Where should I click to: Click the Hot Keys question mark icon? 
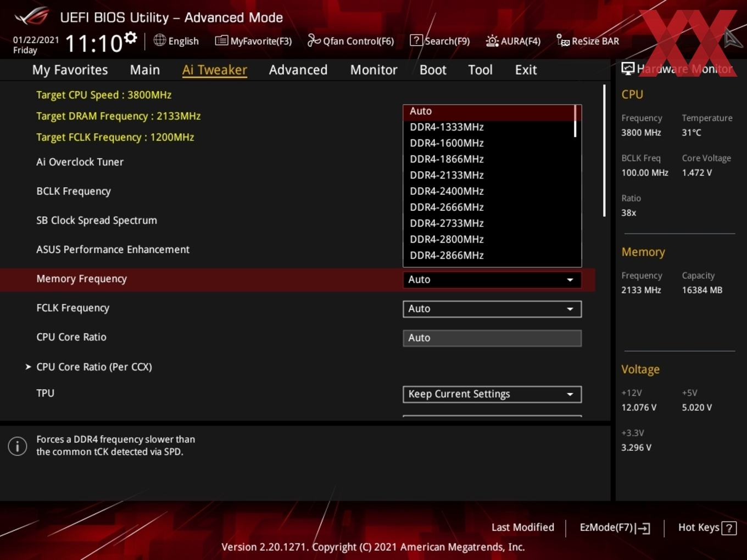[x=729, y=528]
